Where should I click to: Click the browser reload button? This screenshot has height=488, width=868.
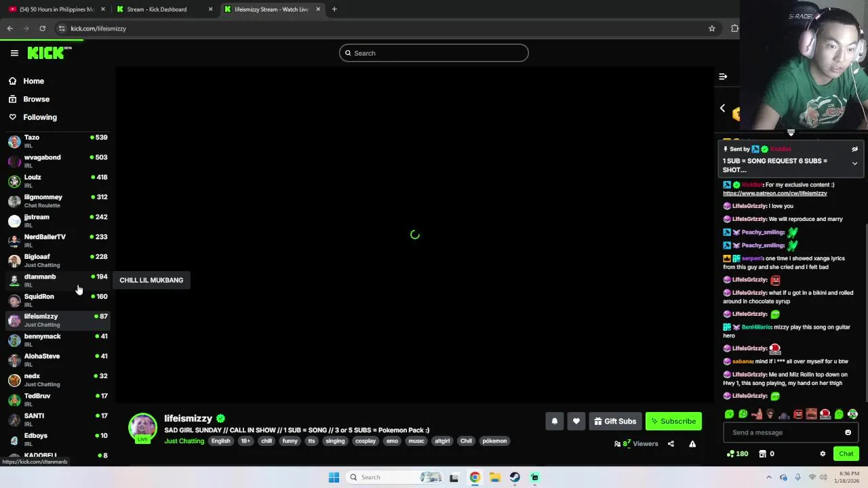coord(42,28)
